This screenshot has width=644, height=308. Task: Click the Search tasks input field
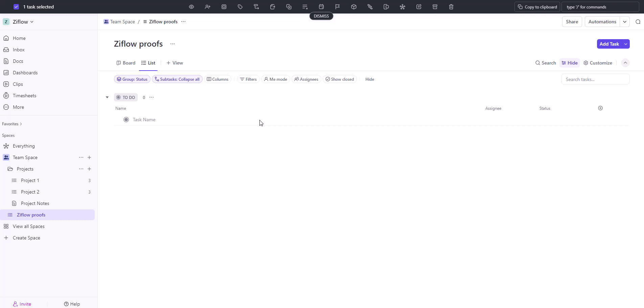pos(595,79)
